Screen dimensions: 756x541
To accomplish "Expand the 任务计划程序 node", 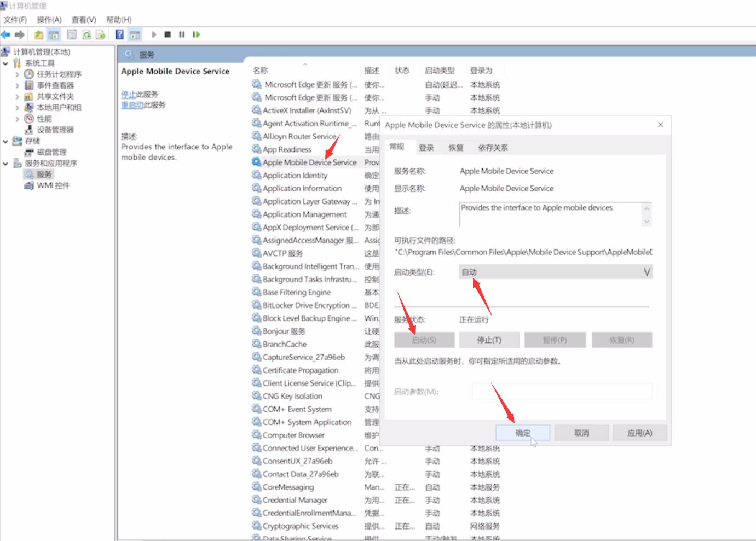I will [17, 74].
